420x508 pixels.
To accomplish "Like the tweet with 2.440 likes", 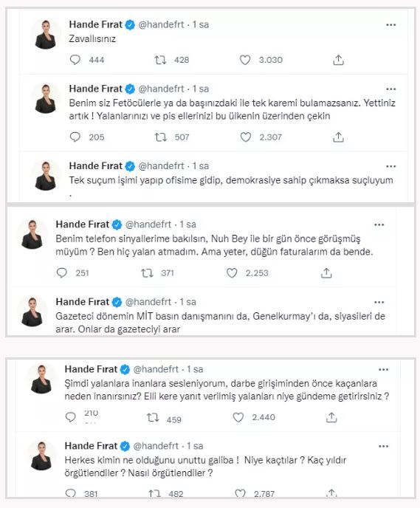I will tap(238, 417).
